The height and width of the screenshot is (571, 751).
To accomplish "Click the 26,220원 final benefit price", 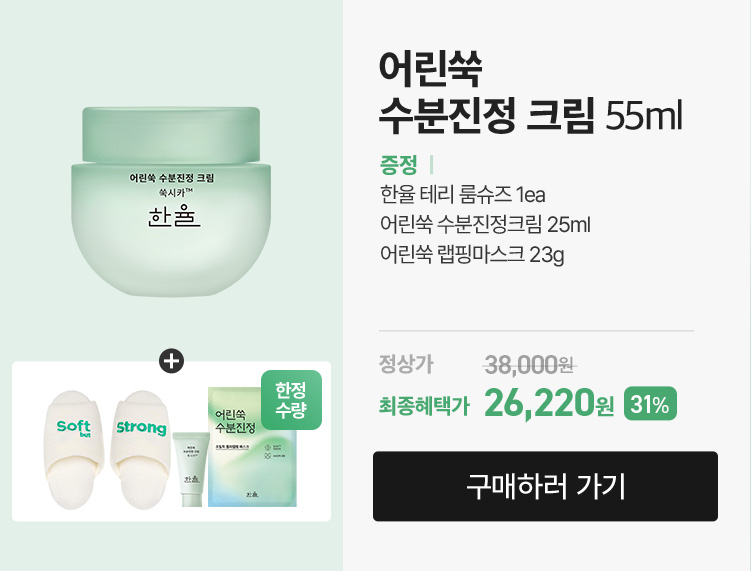I will click(x=549, y=404).
